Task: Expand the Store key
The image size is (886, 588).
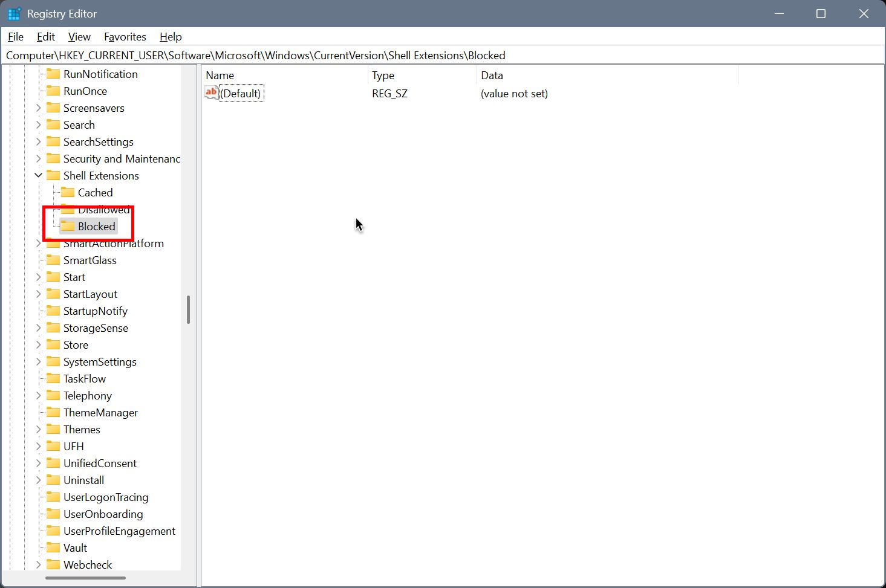Action: click(x=39, y=345)
